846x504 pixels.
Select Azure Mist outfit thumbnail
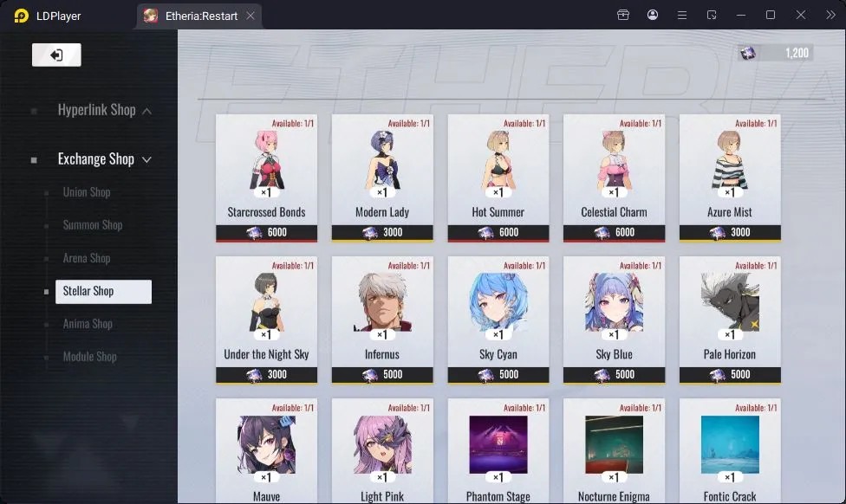(x=730, y=160)
